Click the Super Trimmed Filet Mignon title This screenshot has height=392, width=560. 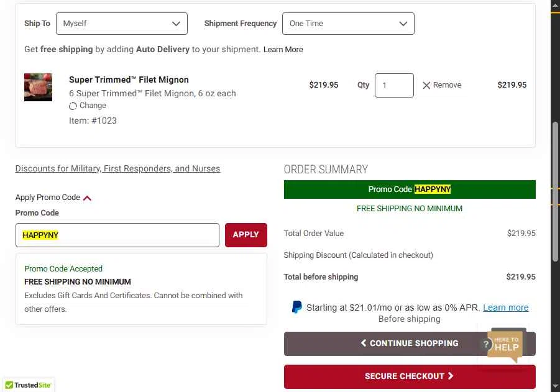129,80
